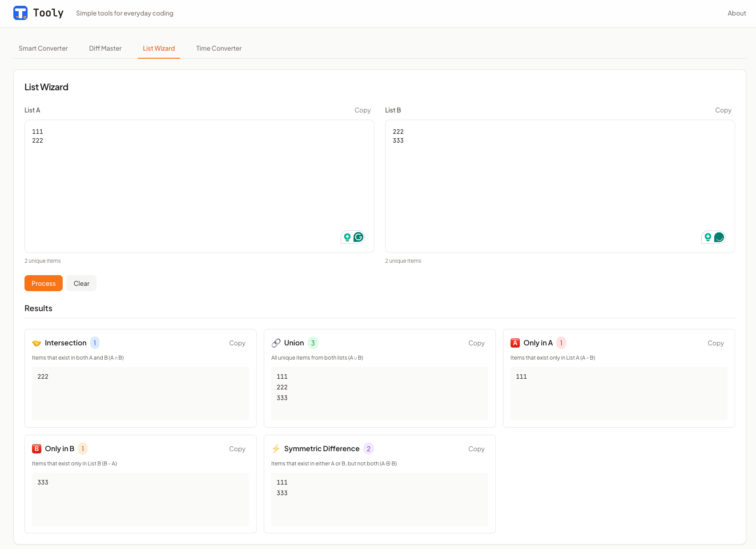Click the lightning icon beside Symmetric Difference
This screenshot has width=756, height=549.
pos(276,449)
